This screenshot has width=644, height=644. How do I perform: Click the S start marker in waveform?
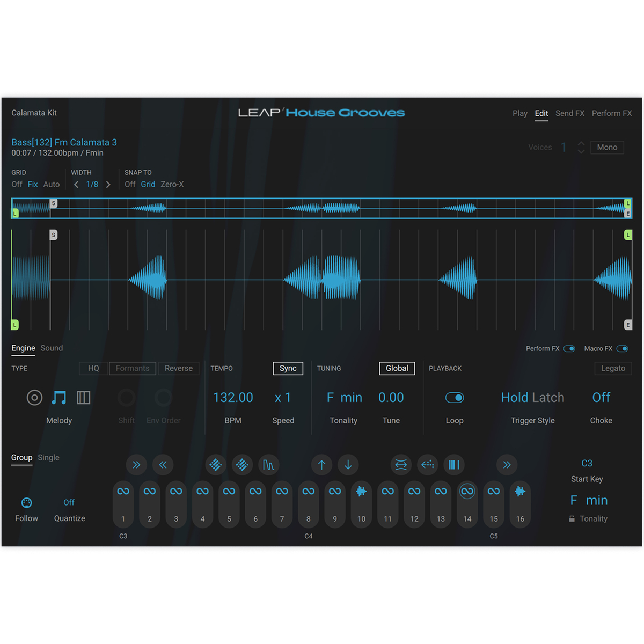tap(54, 235)
